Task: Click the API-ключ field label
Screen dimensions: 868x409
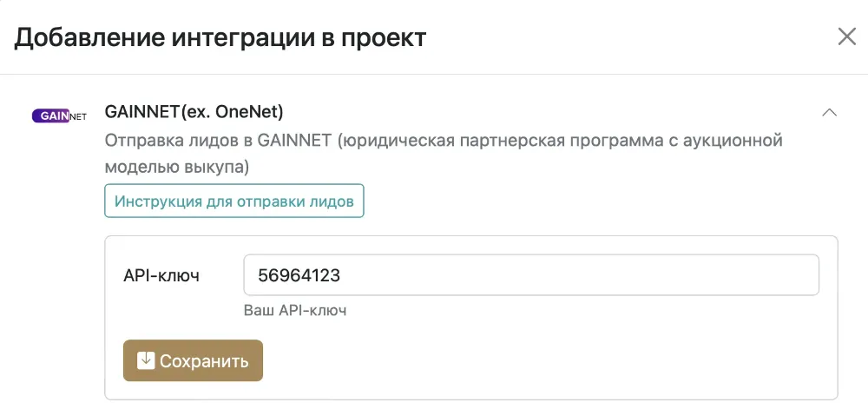Action: [162, 276]
